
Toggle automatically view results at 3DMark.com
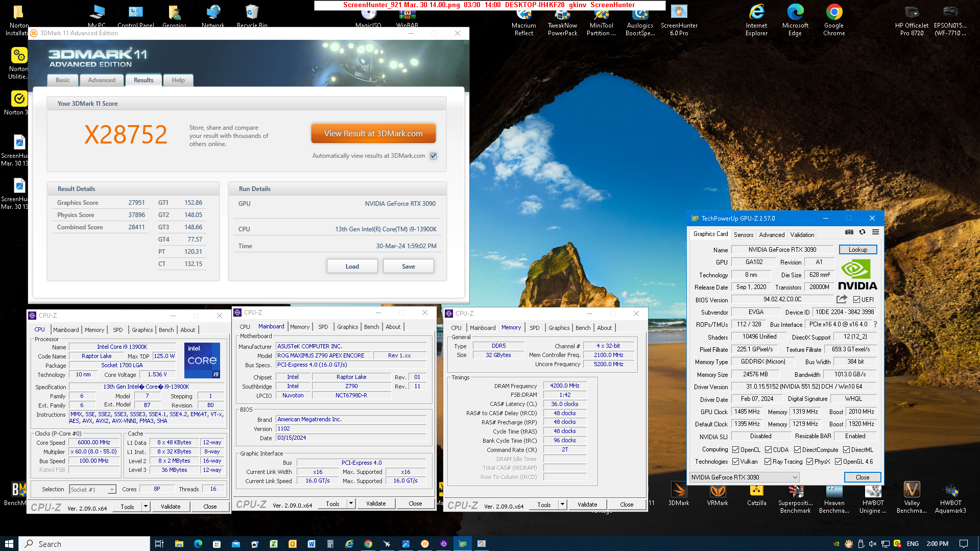pos(433,156)
